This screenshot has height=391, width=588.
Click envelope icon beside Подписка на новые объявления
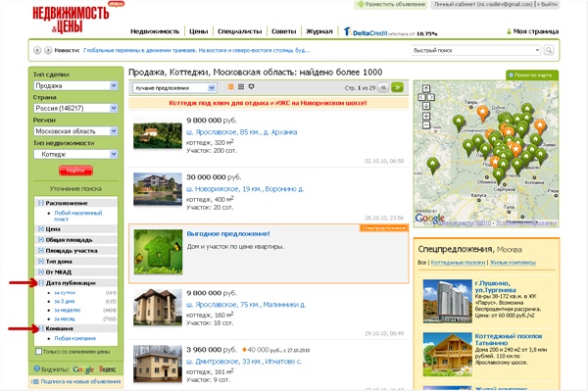pyautogui.click(x=35, y=381)
